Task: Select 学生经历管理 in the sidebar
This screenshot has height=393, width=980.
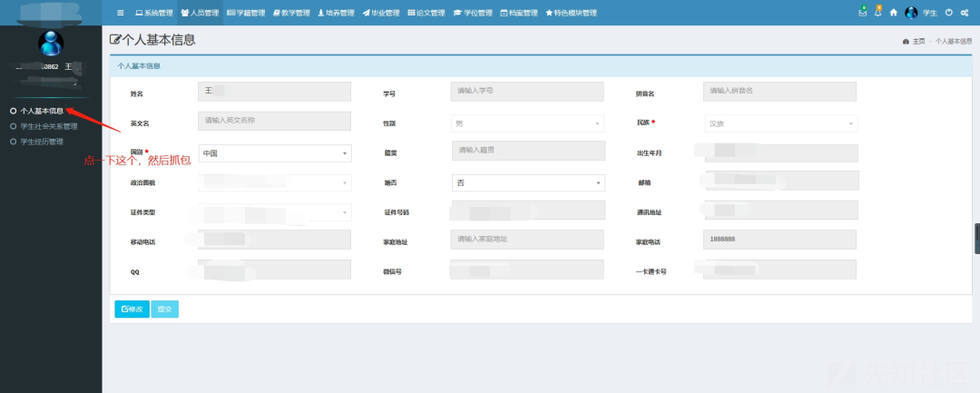Action: point(42,142)
